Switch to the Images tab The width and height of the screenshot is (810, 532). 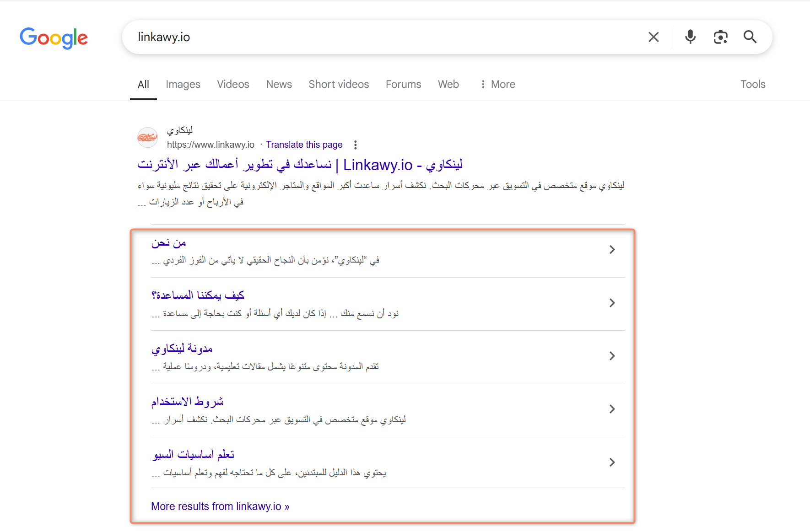point(183,84)
